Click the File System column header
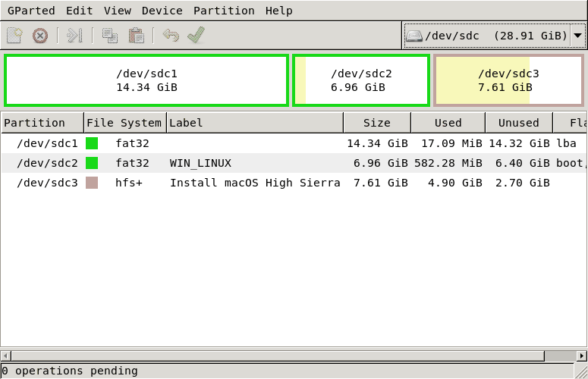 click(x=124, y=123)
